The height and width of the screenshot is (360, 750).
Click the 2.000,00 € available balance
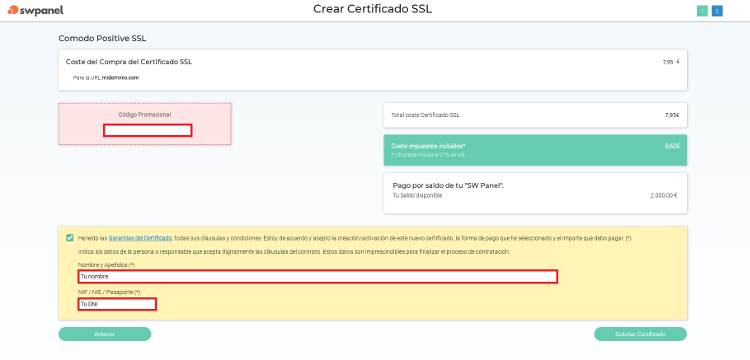point(663,196)
